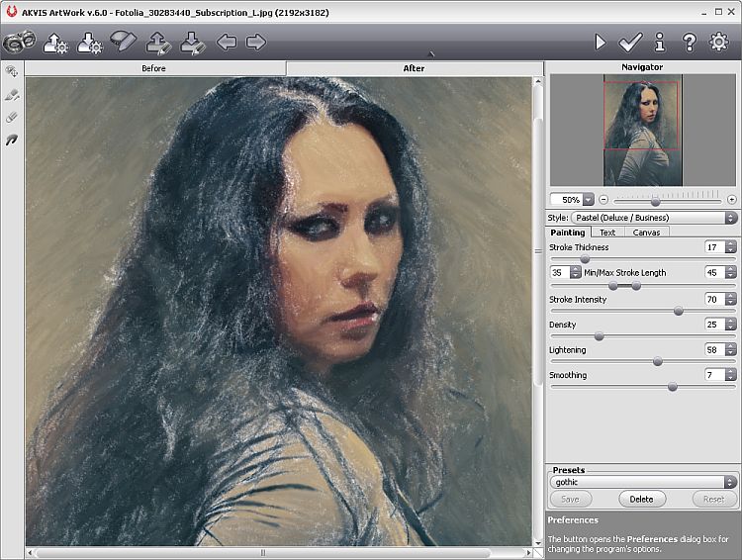Viewport: 742px width, 560px height.
Task: Switch to the Before tab
Action: point(154,68)
